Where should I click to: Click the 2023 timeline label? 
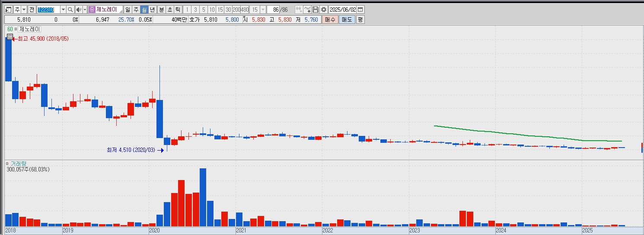(414, 231)
